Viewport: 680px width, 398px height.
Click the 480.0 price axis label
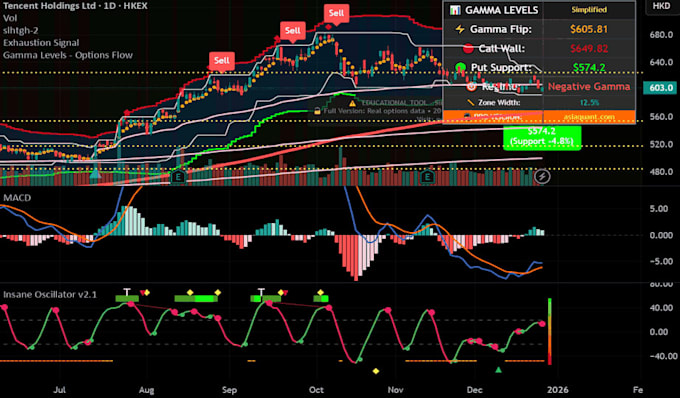tap(661, 172)
